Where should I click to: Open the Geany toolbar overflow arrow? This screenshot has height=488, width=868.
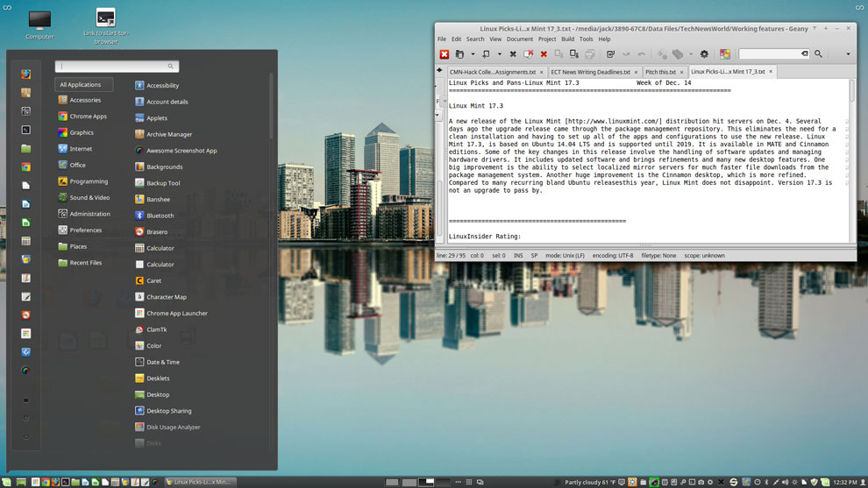click(x=848, y=54)
